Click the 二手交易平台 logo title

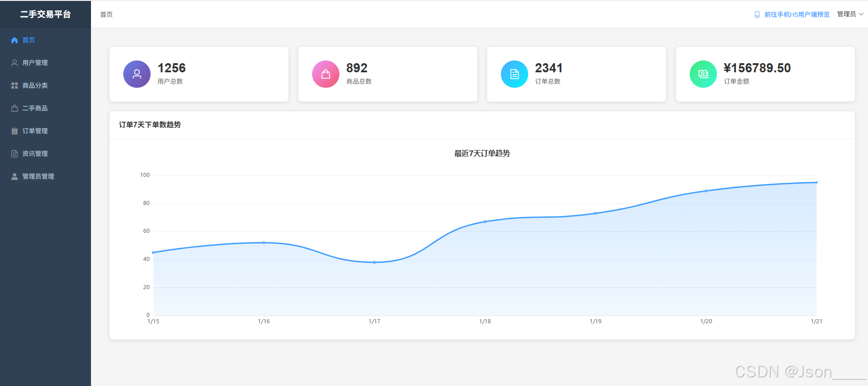(x=45, y=15)
